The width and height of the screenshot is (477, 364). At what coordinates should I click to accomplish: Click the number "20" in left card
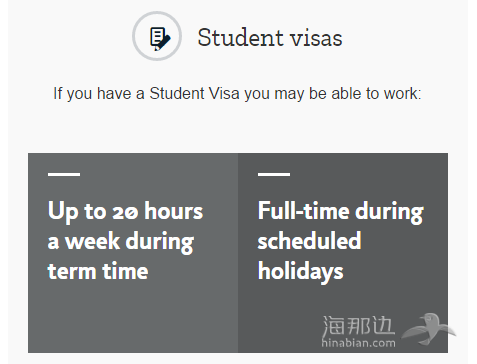point(125,212)
